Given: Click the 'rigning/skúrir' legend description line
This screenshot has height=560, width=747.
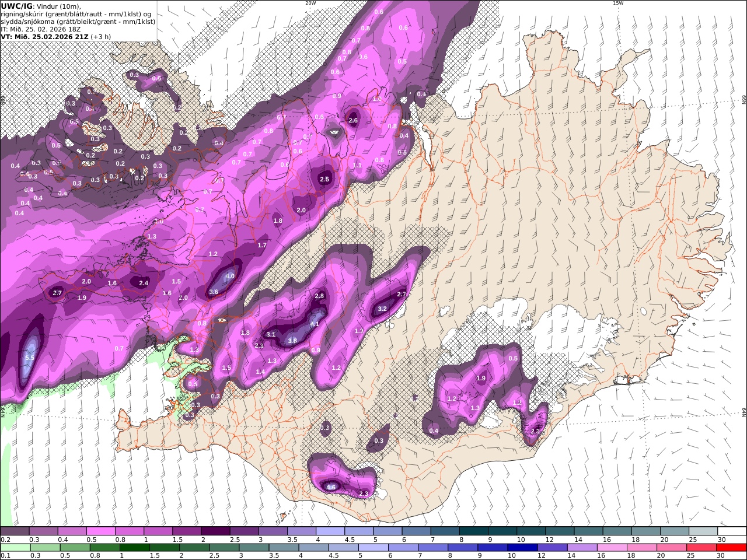Looking at the screenshot, I should pos(76,14).
